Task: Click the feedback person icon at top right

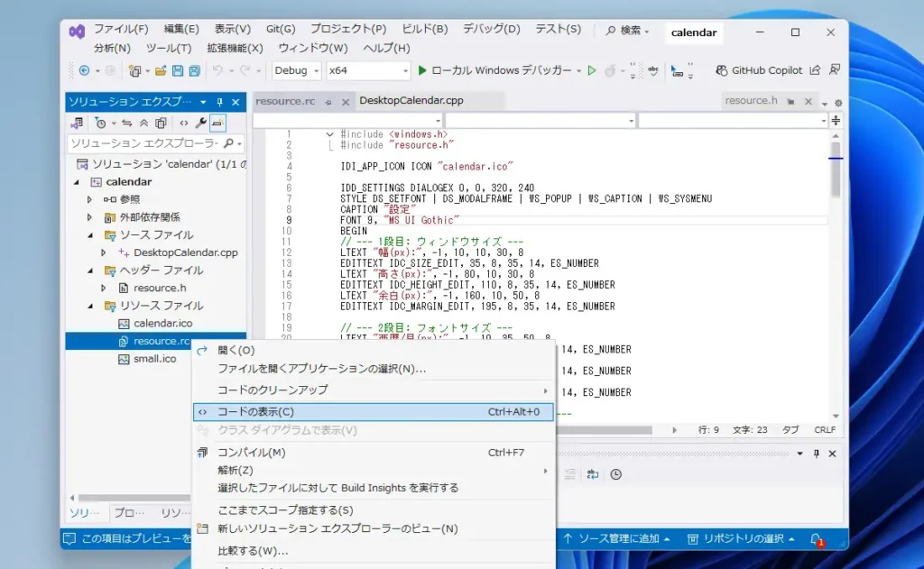Action: pos(835,70)
